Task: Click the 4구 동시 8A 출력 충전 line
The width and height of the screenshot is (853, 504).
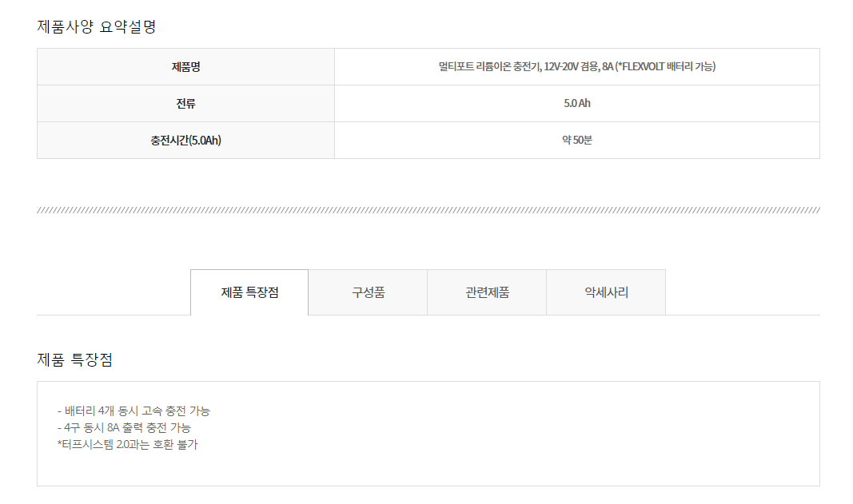Action: click(124, 428)
